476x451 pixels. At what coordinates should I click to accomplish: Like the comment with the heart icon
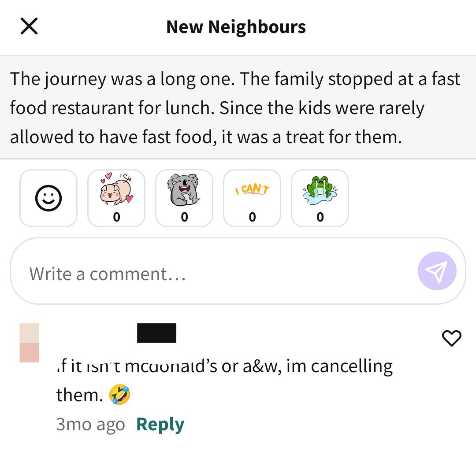pos(451,338)
